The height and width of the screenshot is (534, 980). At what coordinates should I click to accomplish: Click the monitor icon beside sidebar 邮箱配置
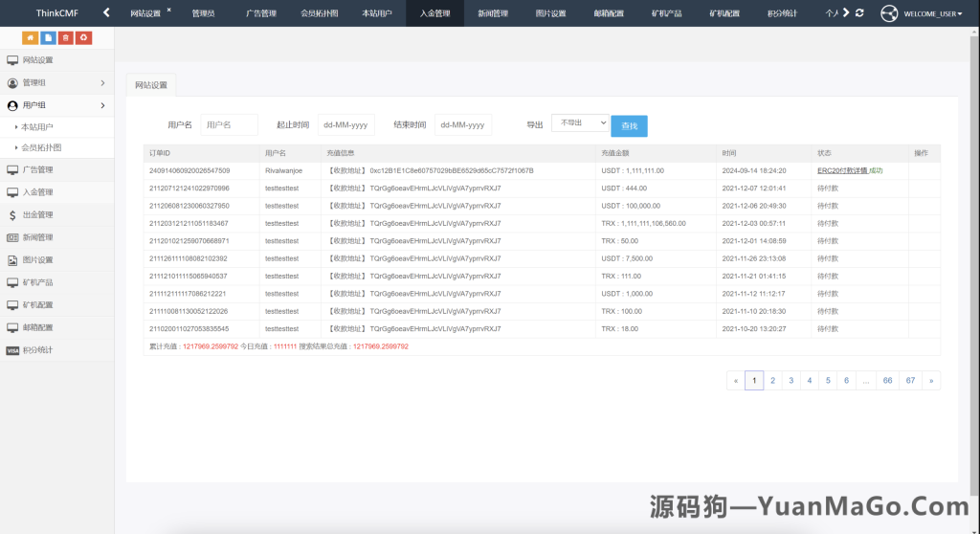(x=12, y=327)
